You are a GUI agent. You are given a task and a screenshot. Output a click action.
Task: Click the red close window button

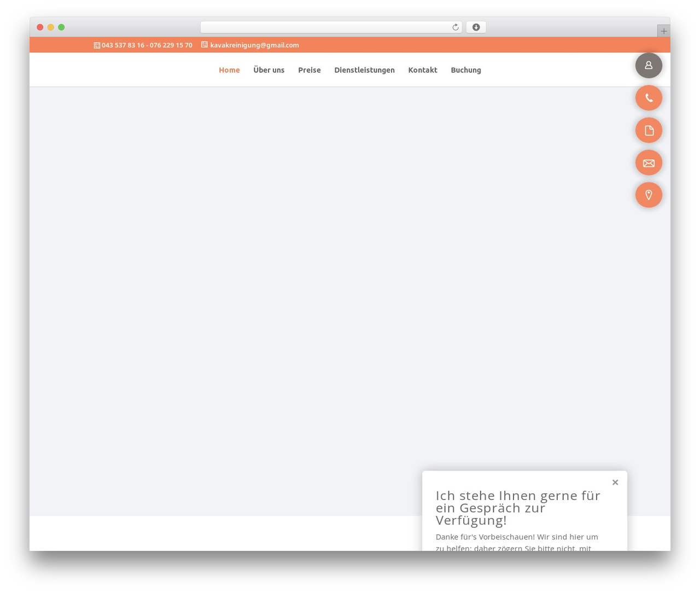(x=40, y=27)
